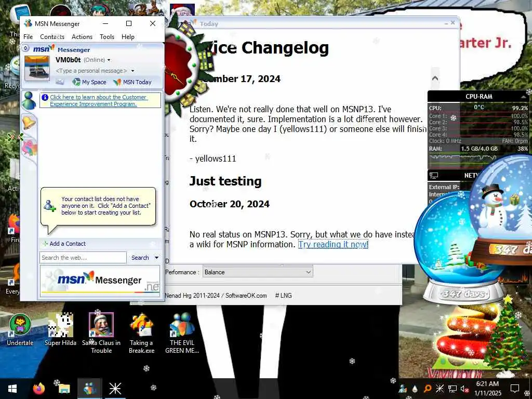This screenshot has width=532, height=399.
Task: Open THE EVIL GREEN ME... desktop shortcut
Action: coord(182,333)
